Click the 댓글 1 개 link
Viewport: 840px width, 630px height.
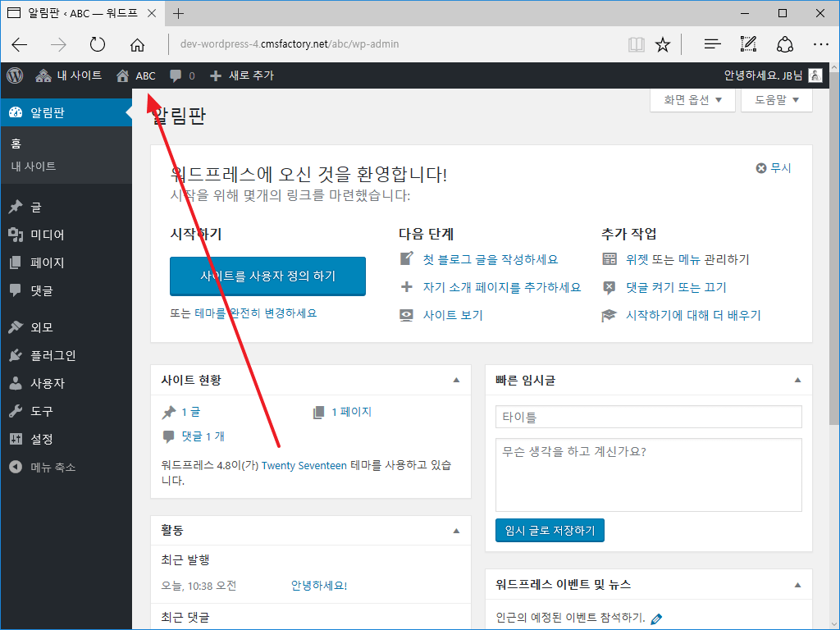(x=203, y=436)
